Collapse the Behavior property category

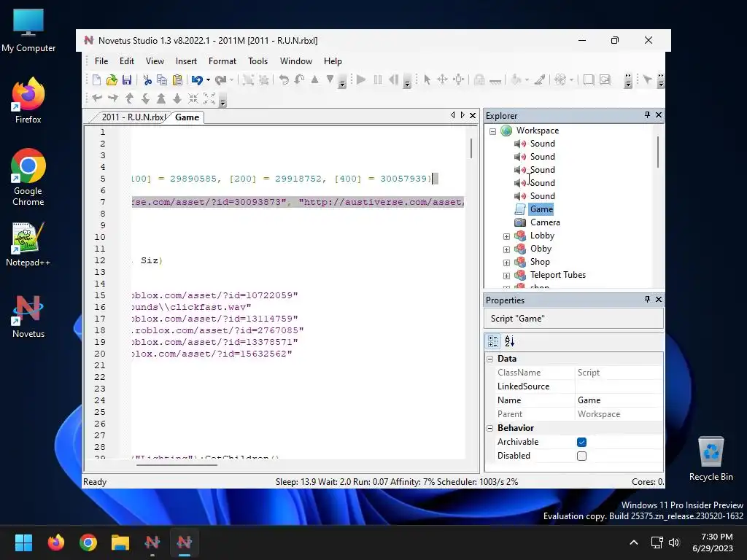coord(489,428)
